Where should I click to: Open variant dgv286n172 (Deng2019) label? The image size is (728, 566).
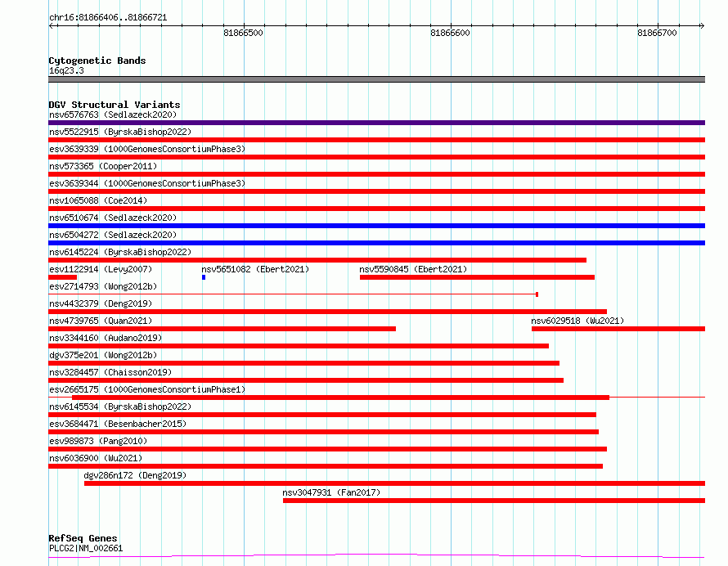135,475
